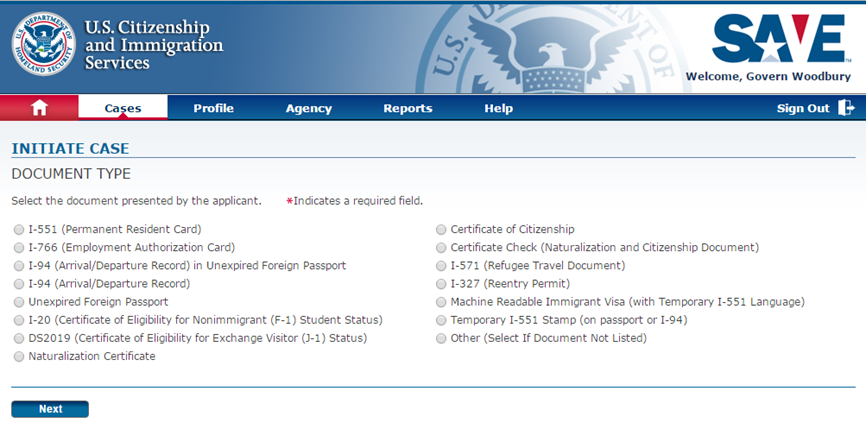Select Naturalization Certificate radio button
The image size is (866, 429).
(19, 356)
